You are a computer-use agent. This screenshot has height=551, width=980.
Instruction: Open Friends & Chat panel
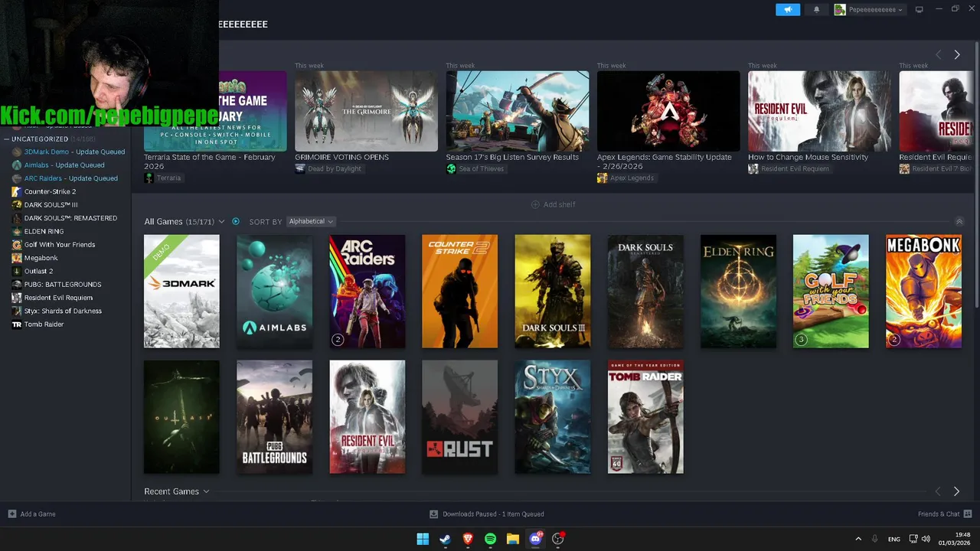945,514
